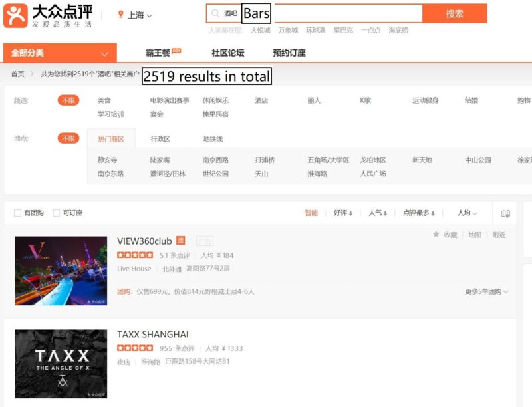The height and width of the screenshot is (407, 532).
Task: Filter by the 丽人 channel
Action: coord(314,100)
